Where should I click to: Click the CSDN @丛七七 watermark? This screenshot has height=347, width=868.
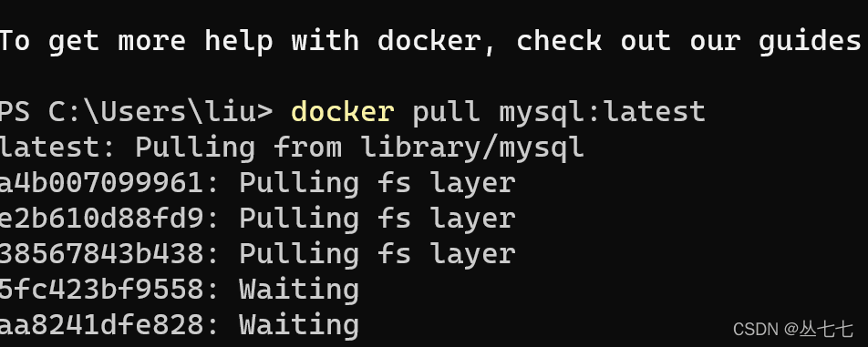pos(792,330)
